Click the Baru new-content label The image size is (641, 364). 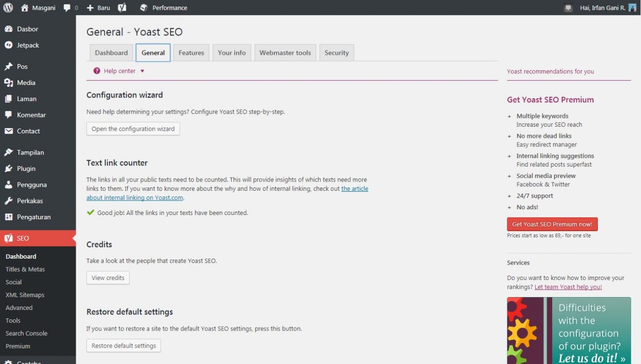click(x=103, y=8)
